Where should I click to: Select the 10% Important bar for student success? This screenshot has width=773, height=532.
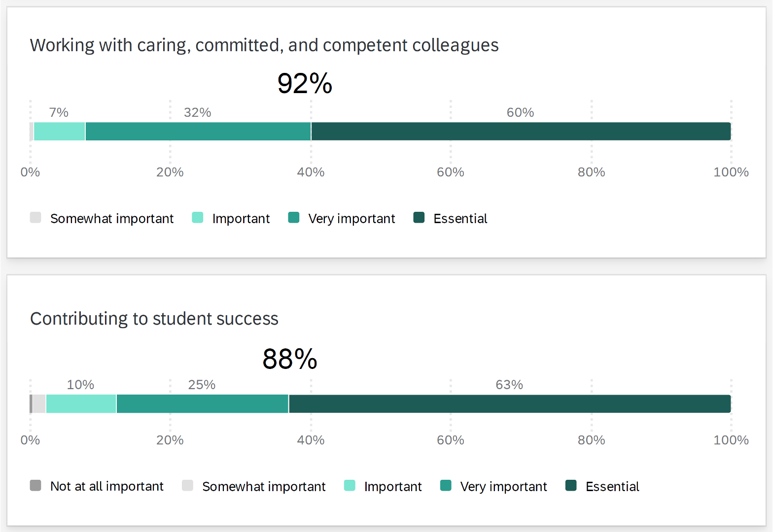click(x=81, y=404)
